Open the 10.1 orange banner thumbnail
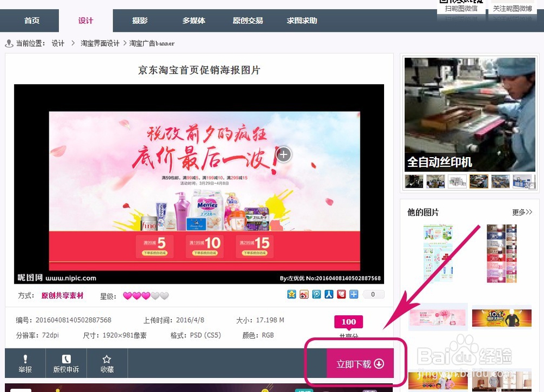Viewport: 544px width, 392px height. (502, 318)
